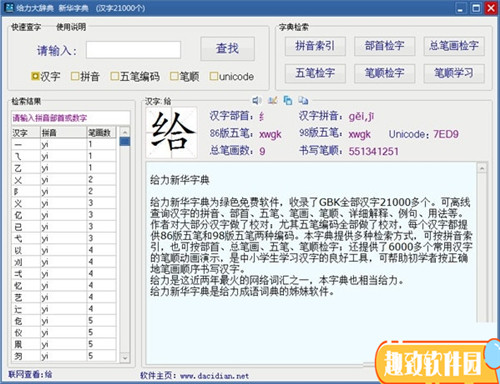The height and width of the screenshot is (384, 500).
Task: Open 部首检字 radical lookup
Action: pyautogui.click(x=384, y=46)
